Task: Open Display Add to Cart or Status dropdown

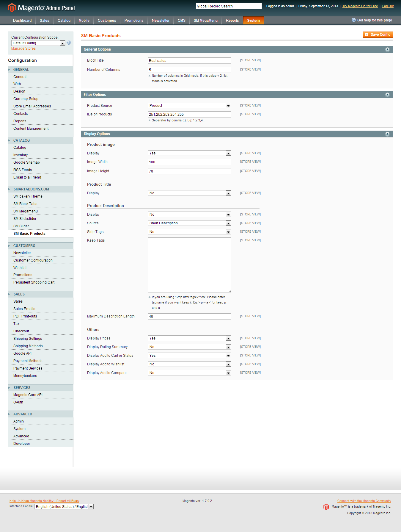Action: (190, 356)
